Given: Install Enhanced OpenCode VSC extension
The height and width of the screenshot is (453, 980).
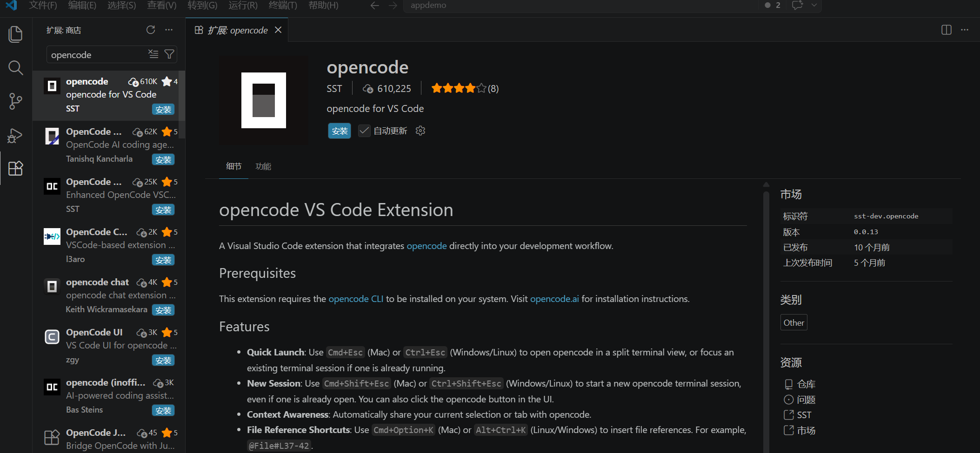Looking at the screenshot, I should (x=163, y=210).
